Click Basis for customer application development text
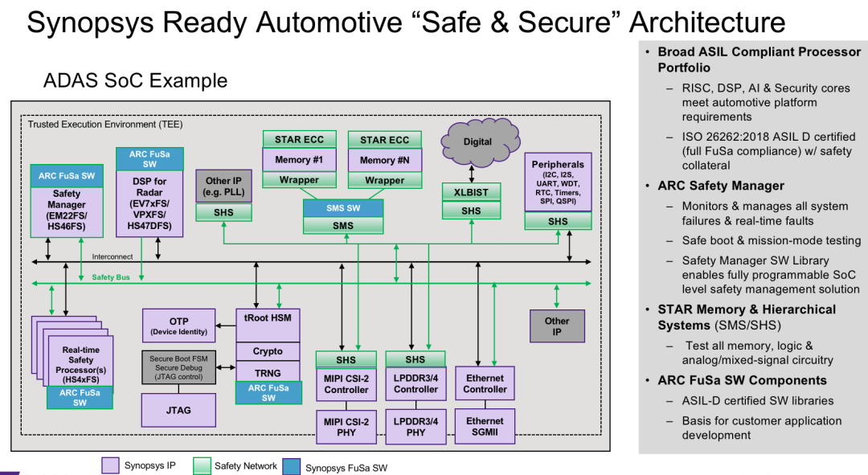 click(762, 428)
